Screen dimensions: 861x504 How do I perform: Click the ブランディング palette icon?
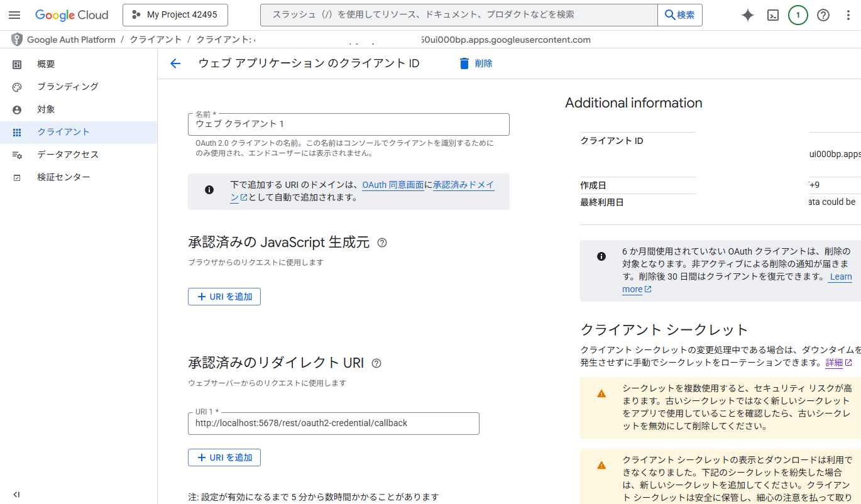tap(17, 87)
